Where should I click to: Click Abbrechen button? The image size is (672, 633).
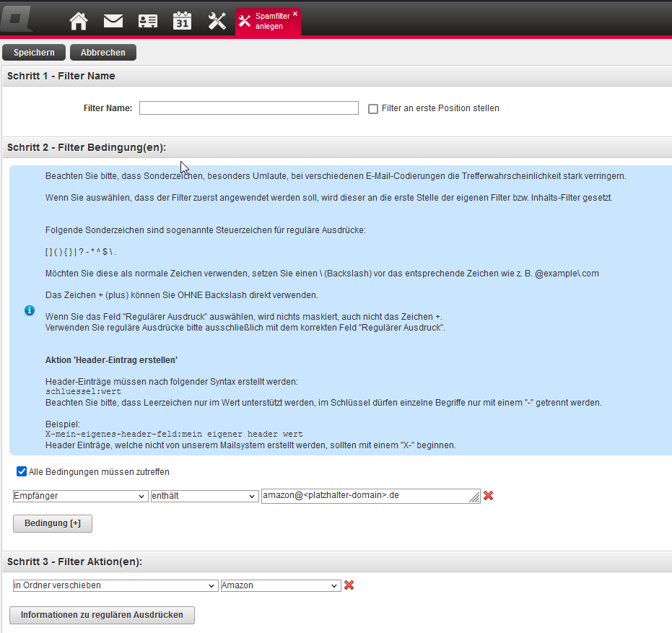point(102,52)
